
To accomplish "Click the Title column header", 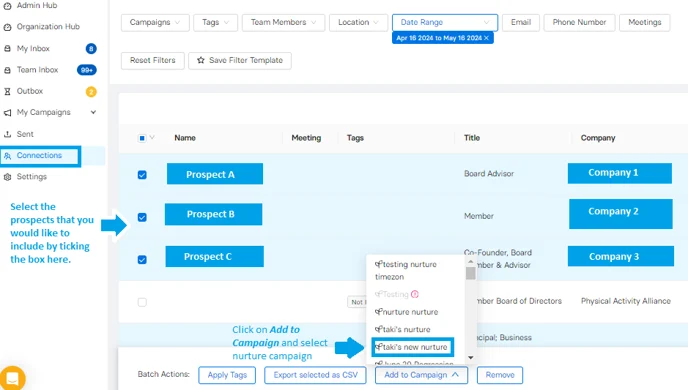I will tap(472, 138).
